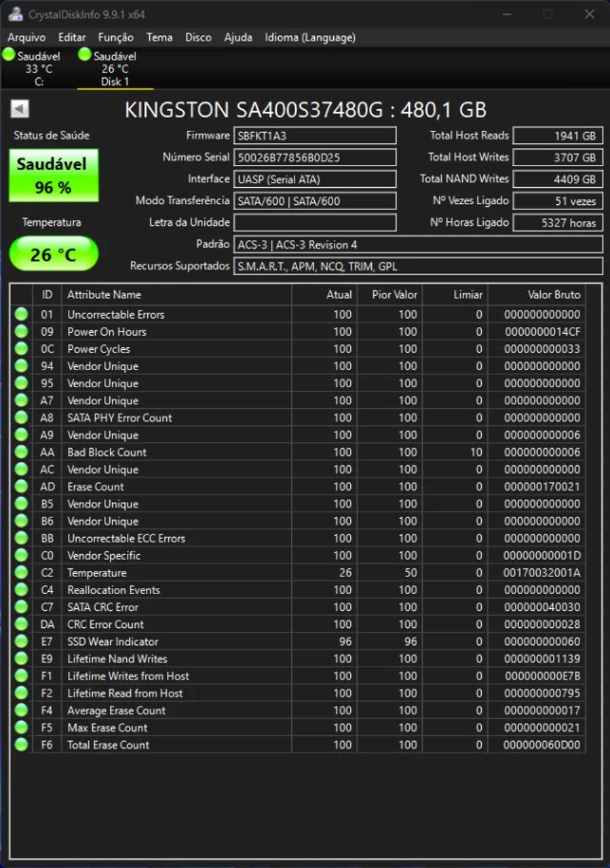Click raw value 0000000014CF of Power On Hours
Image resolution: width=610 pixels, height=868 pixels.
click(x=543, y=332)
